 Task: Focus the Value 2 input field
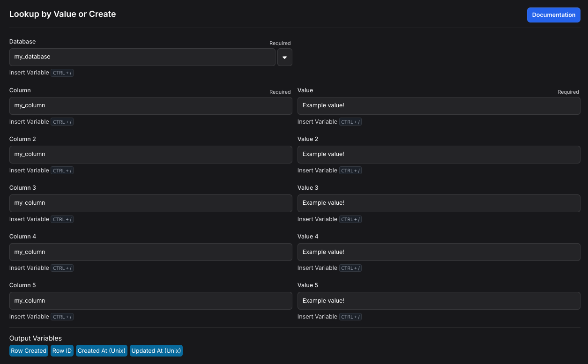point(439,155)
